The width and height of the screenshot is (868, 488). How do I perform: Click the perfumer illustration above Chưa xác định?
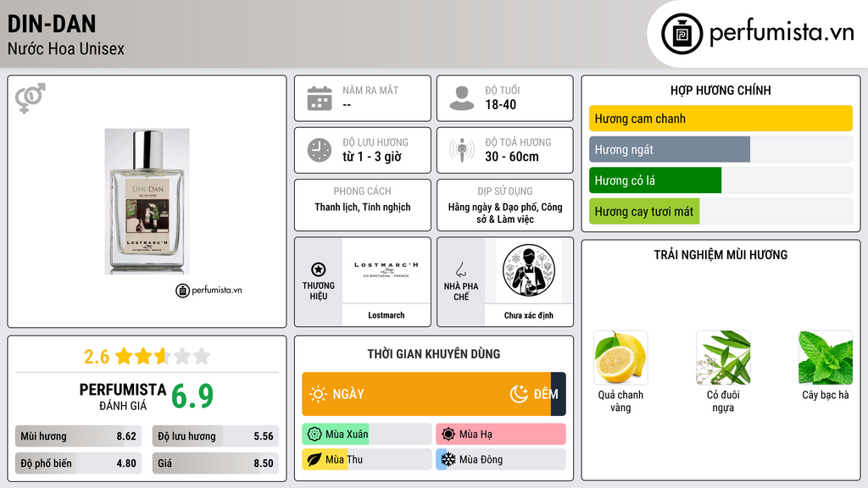click(x=529, y=270)
